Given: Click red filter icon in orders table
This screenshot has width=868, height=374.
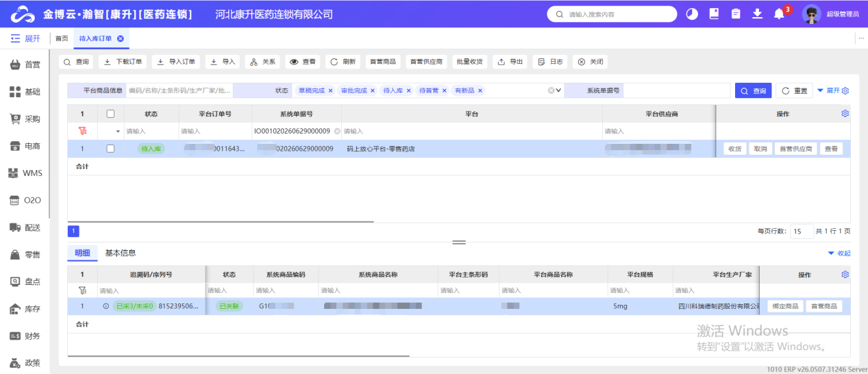Looking at the screenshot, I should 83,131.
